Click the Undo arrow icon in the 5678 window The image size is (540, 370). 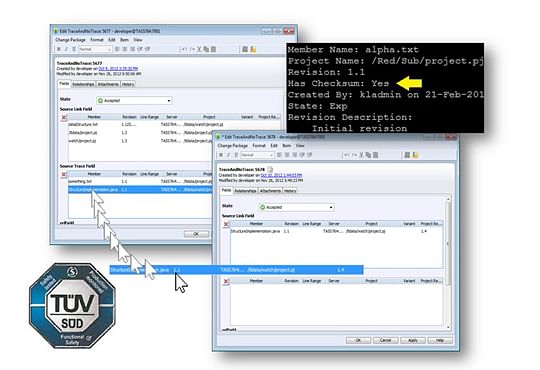[x=346, y=155]
